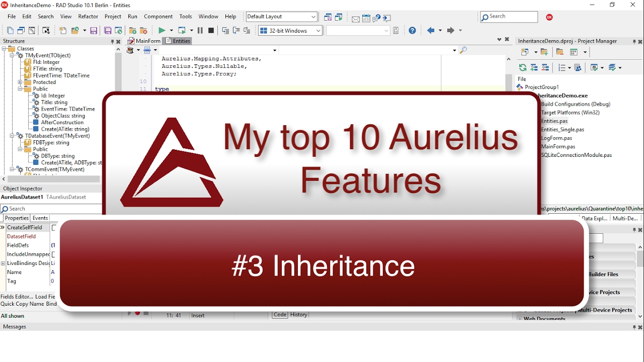Select AfterConstruction method in Structure tree
Image resolution: width=644 pixels, height=362 pixels.
pyautogui.click(x=62, y=123)
